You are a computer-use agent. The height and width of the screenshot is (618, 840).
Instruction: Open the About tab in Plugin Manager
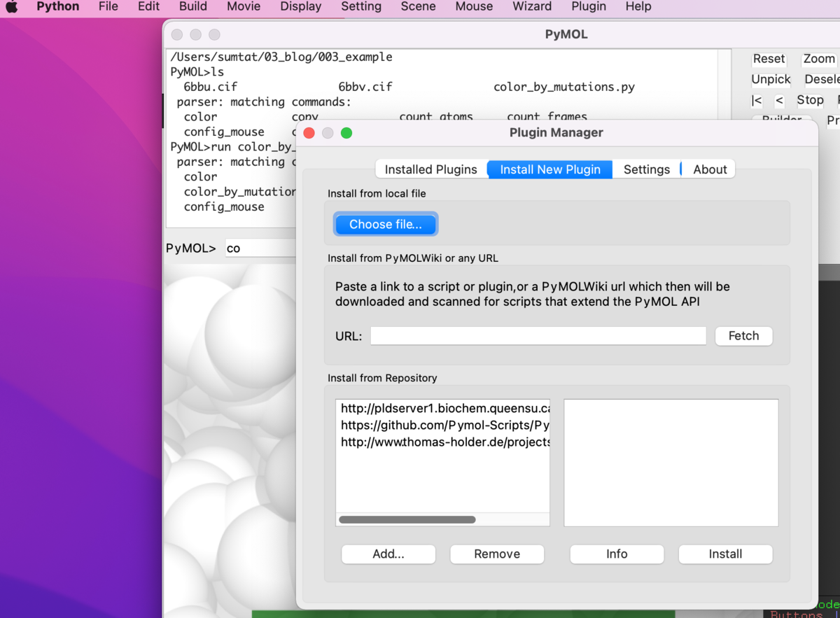[x=710, y=169]
